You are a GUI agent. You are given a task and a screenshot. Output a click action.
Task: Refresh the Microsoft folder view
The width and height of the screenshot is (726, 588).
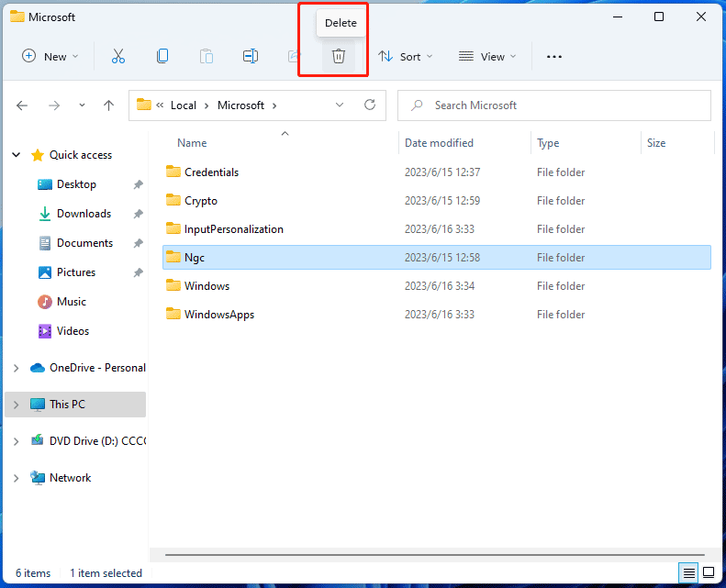point(370,105)
